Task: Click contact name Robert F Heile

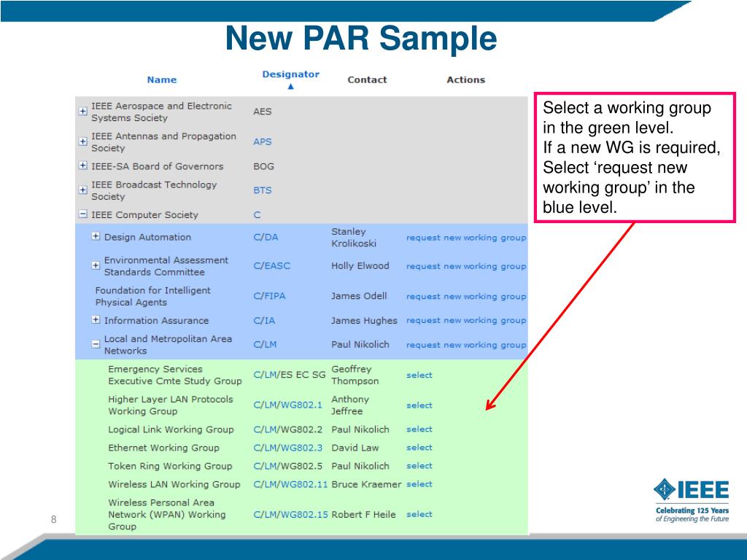Action: (363, 514)
